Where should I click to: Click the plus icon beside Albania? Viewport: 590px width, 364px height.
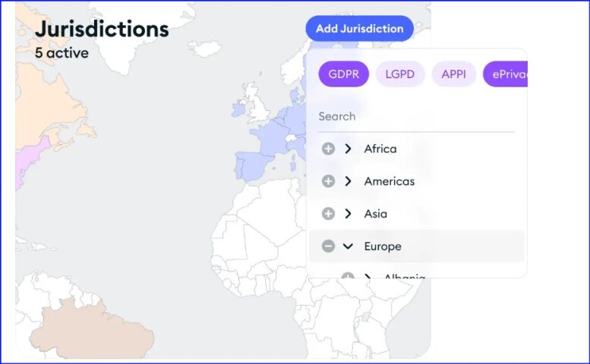(x=347, y=276)
